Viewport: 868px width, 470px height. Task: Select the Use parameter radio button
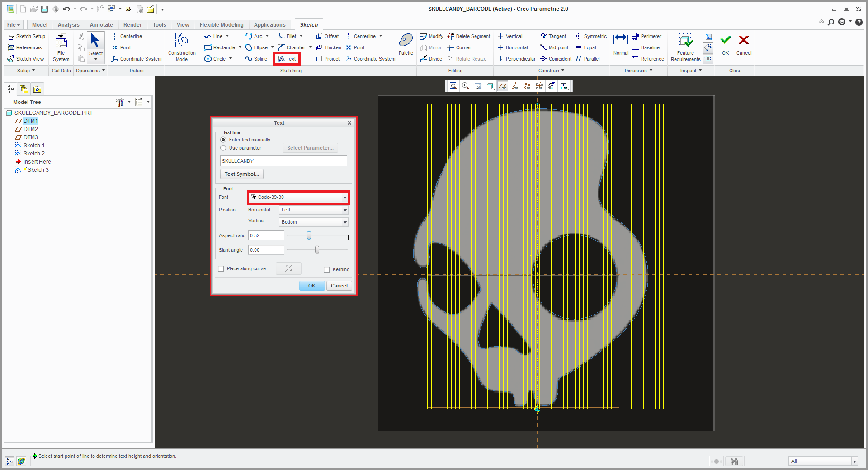coord(223,148)
